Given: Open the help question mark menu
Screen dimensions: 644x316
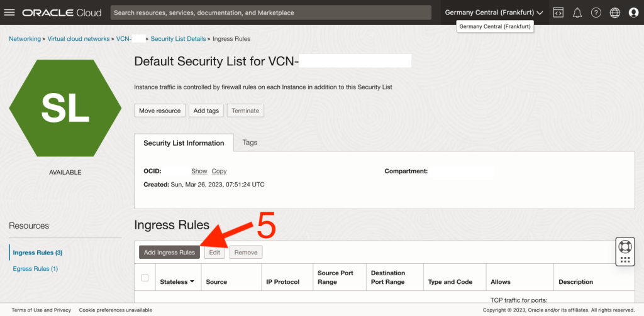Looking at the screenshot, I should coord(596,13).
